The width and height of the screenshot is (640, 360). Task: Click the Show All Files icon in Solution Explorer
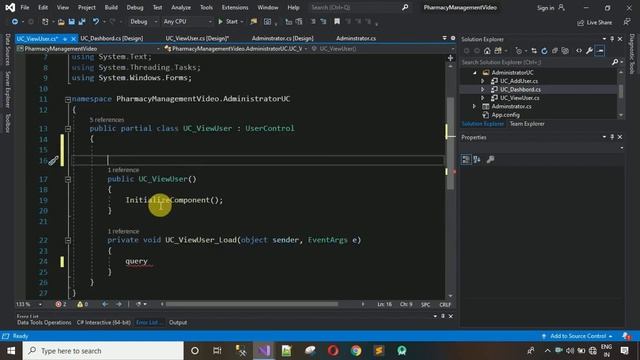coord(565,51)
